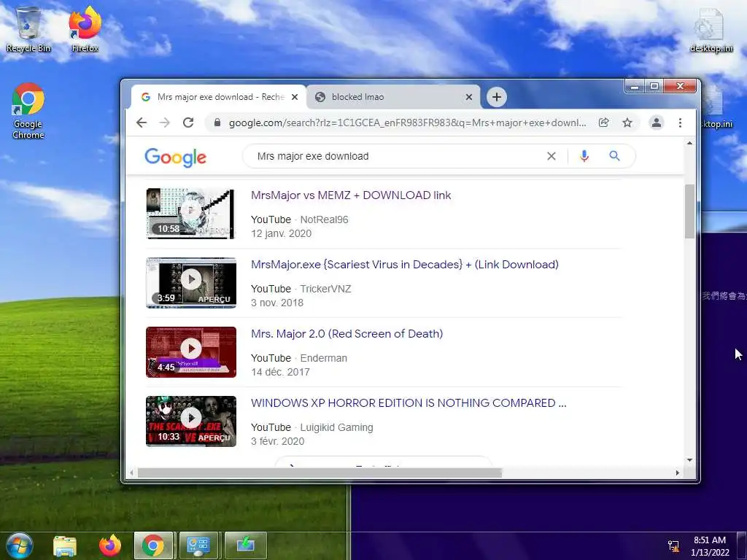Screen dimensions: 747x560
Task: Close the 'blocked lmao' tab
Action: (469, 97)
